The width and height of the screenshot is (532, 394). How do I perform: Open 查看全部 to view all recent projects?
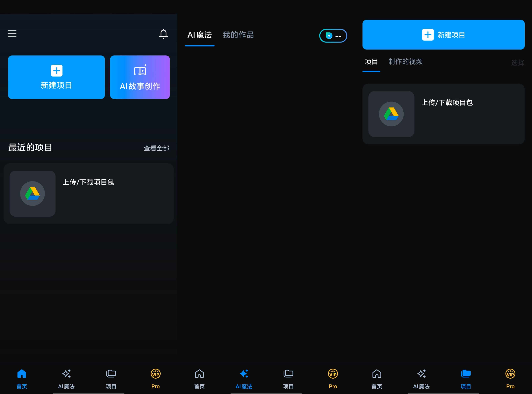[156, 148]
